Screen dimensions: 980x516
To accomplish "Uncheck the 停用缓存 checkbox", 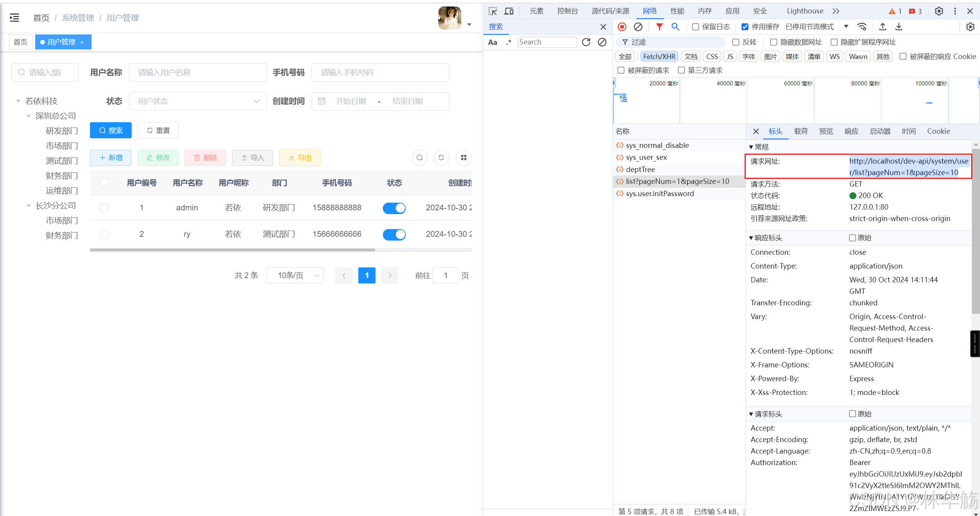I will [x=745, y=27].
